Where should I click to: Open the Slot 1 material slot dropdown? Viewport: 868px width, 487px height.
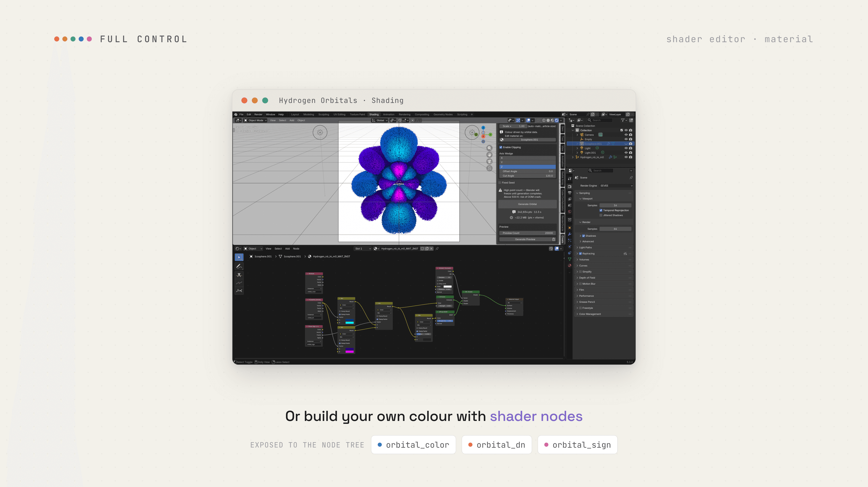[x=363, y=249]
